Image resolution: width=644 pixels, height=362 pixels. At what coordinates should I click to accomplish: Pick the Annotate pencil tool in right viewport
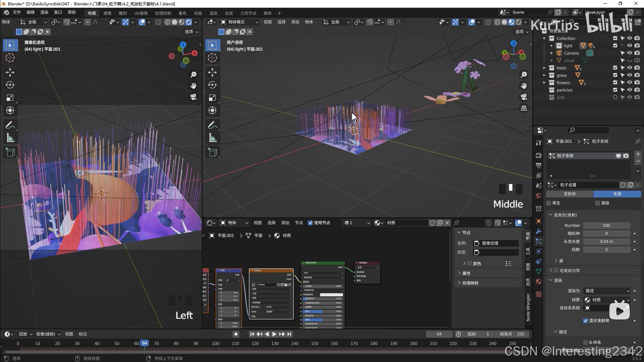click(212, 125)
